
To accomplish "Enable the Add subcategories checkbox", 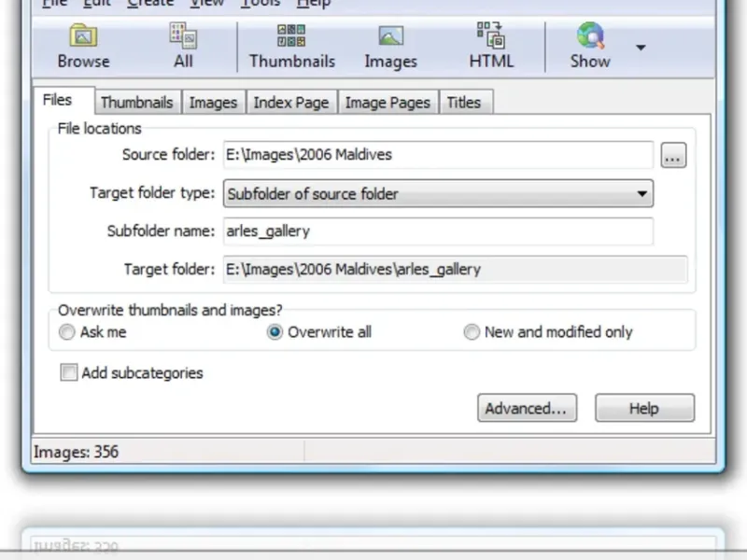I will click(68, 372).
